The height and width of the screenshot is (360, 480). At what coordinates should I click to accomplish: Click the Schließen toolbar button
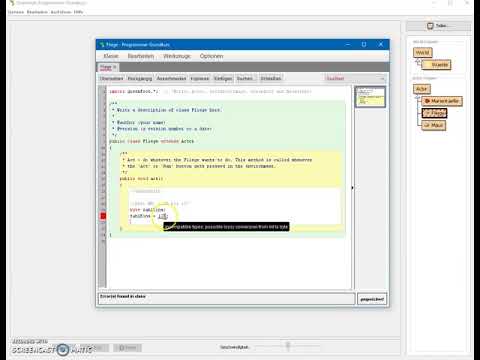coord(271,78)
